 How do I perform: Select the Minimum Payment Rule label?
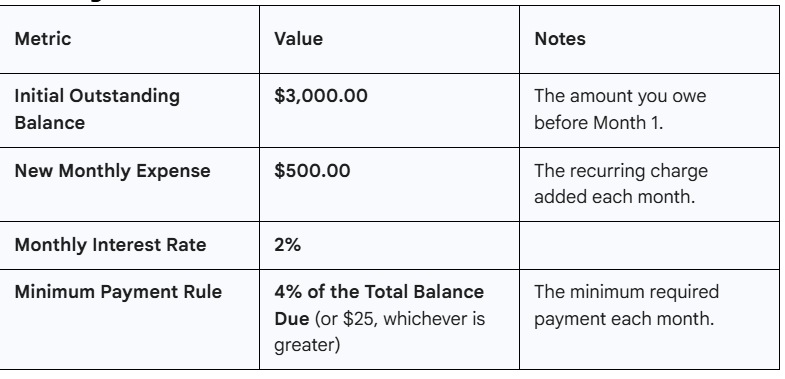click(118, 292)
